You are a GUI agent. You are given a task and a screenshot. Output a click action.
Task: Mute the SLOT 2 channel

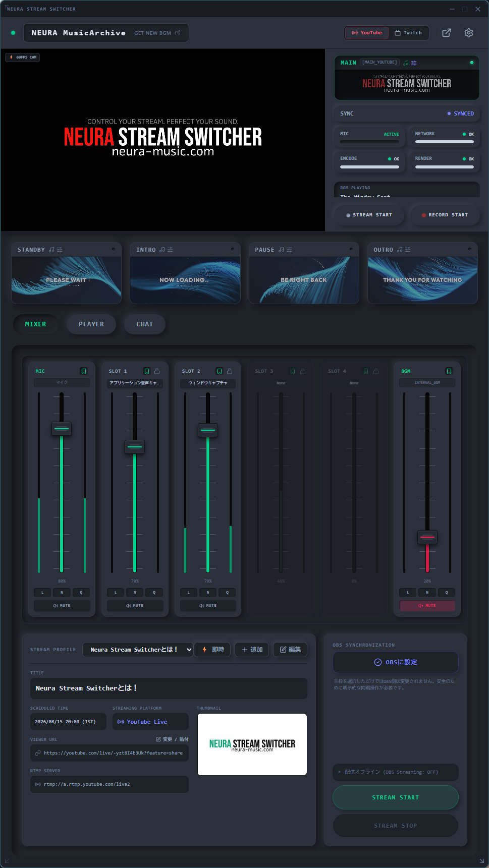208,606
